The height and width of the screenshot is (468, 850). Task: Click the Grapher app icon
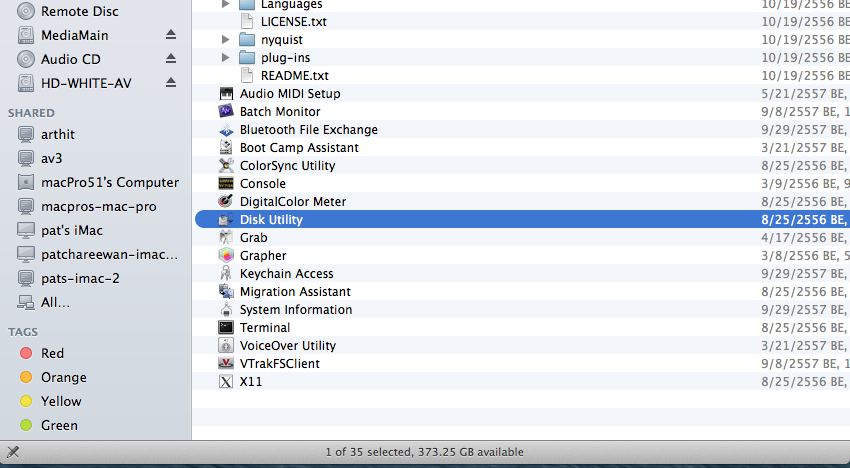(226, 255)
